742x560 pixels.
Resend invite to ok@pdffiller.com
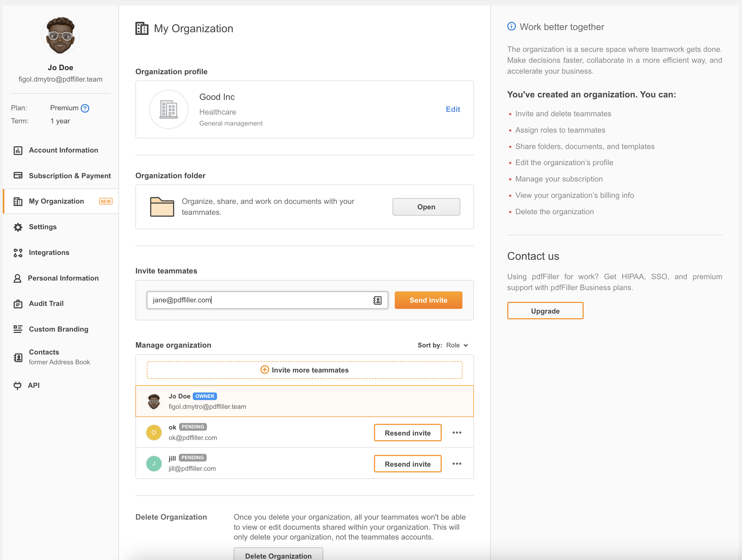[x=408, y=433]
